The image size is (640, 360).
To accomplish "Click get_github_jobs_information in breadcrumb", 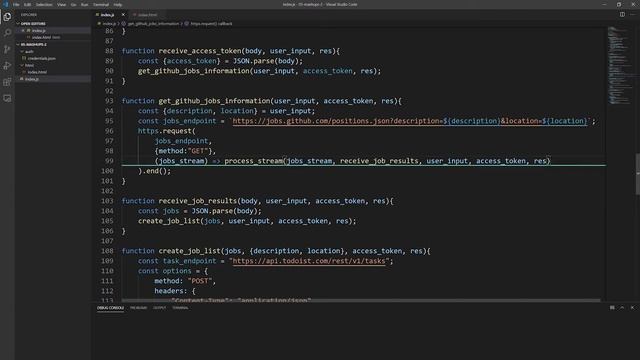I will [153, 24].
